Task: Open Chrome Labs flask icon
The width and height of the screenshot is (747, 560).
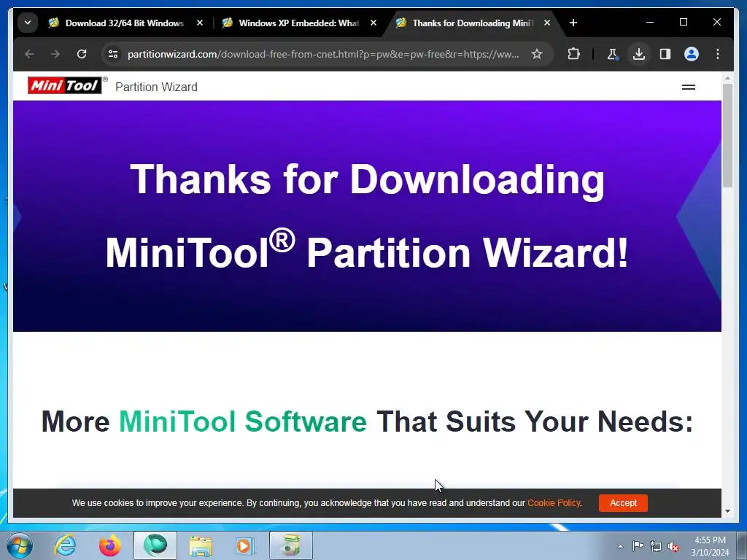Action: point(613,54)
